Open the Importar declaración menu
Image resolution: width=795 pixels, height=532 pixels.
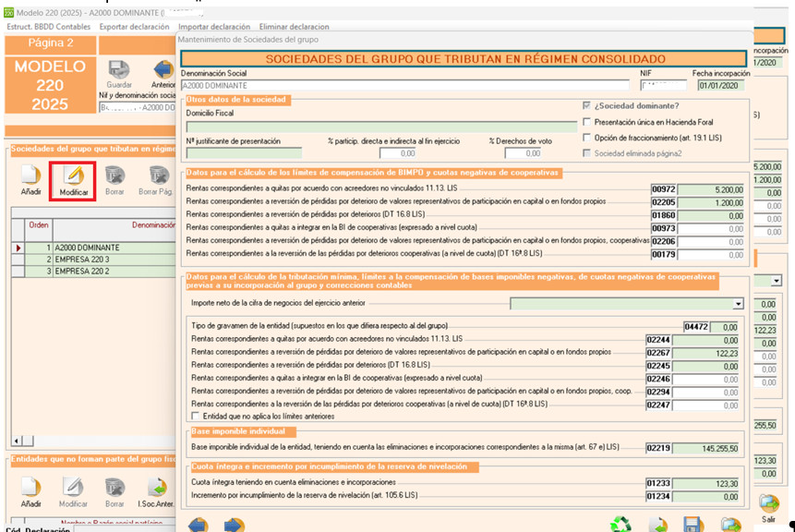pos(214,27)
